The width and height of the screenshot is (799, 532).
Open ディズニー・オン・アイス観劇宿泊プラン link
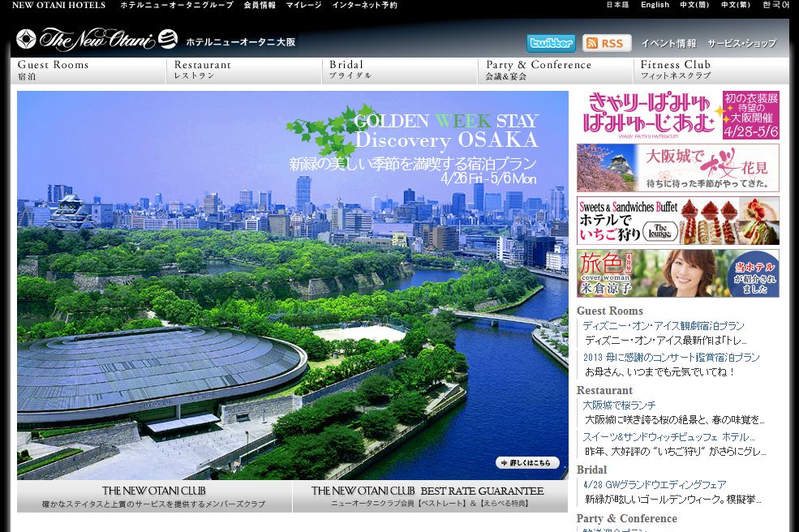click(x=664, y=326)
